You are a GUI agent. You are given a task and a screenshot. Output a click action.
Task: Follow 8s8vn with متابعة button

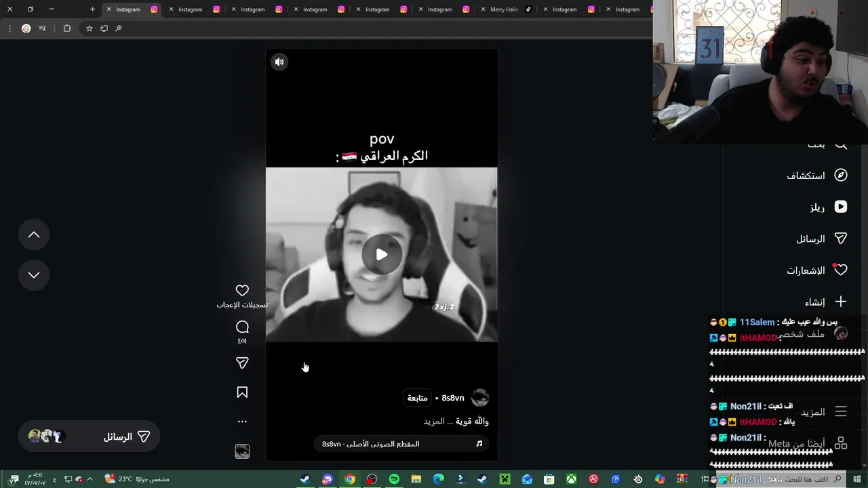pyautogui.click(x=417, y=398)
